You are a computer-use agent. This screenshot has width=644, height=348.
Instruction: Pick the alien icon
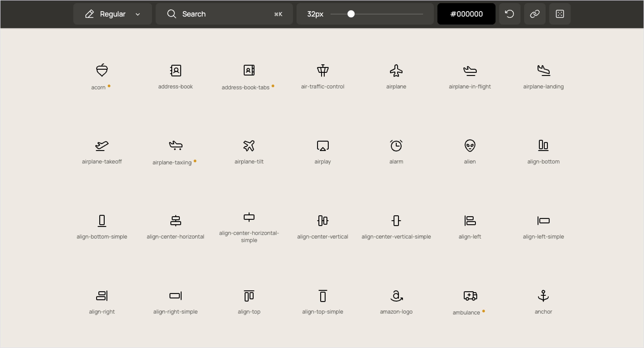coord(470,146)
